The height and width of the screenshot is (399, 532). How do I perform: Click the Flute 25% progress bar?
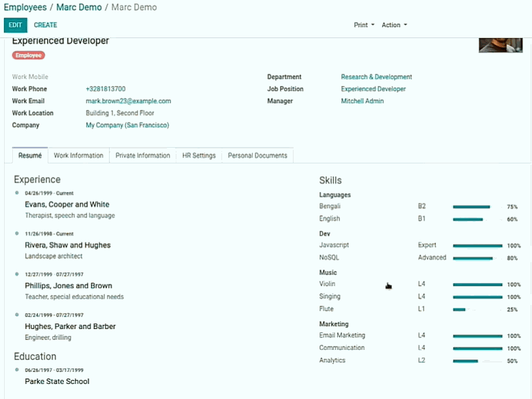477,310
